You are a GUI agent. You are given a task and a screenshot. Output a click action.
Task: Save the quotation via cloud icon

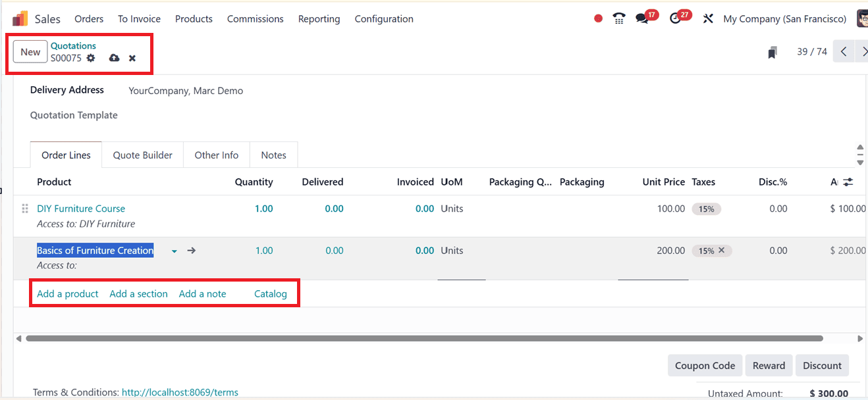[113, 58]
